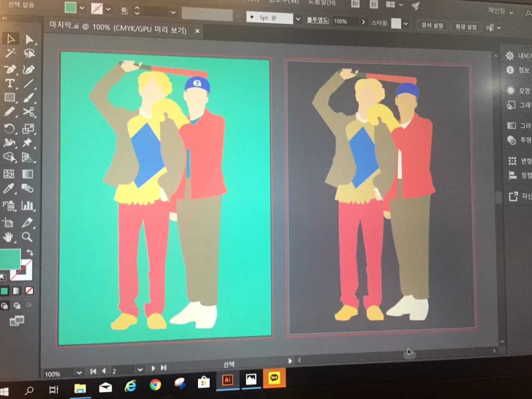Select the Shape Builder tool

pyautogui.click(x=9, y=157)
